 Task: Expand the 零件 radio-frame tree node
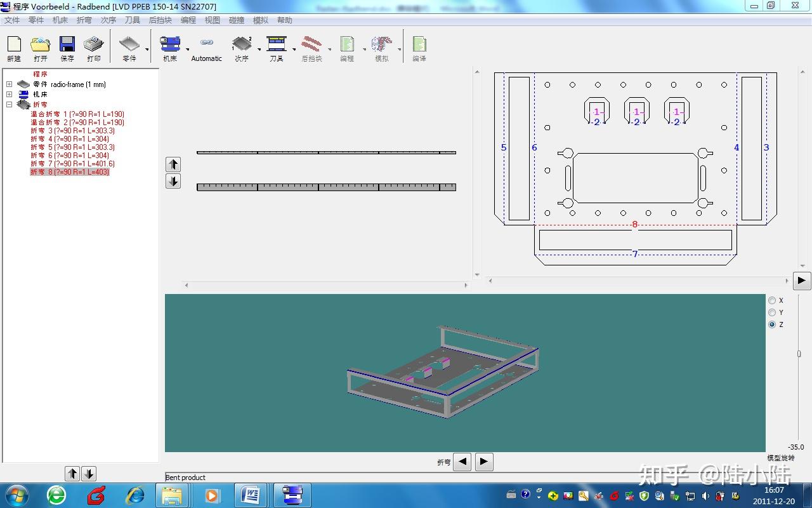[9, 84]
